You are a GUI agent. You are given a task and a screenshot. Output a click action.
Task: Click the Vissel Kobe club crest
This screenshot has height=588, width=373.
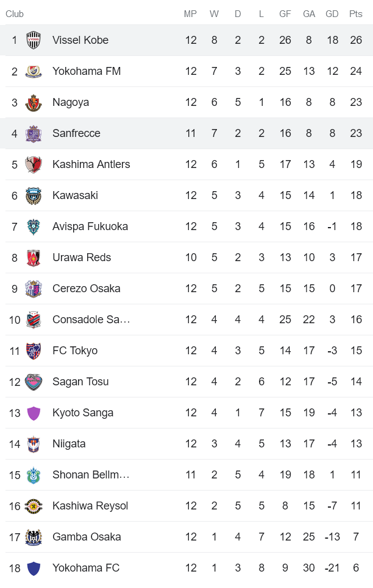pos(34,40)
